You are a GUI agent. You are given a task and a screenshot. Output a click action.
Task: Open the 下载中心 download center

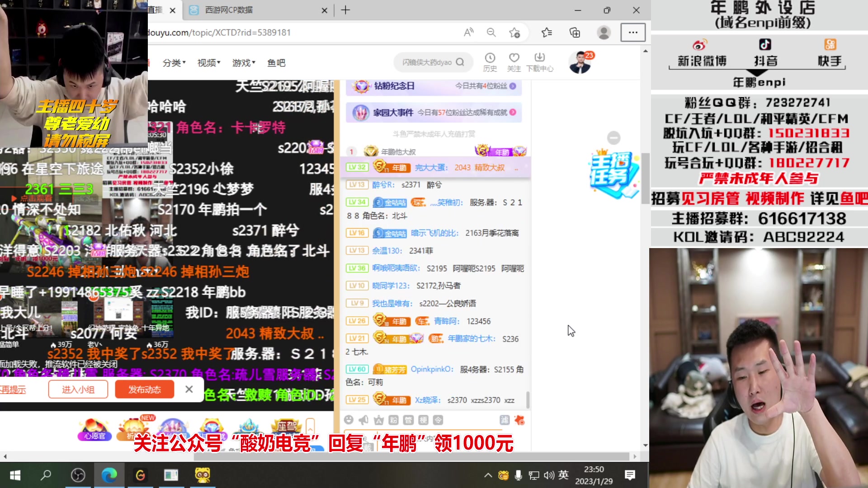(x=540, y=62)
